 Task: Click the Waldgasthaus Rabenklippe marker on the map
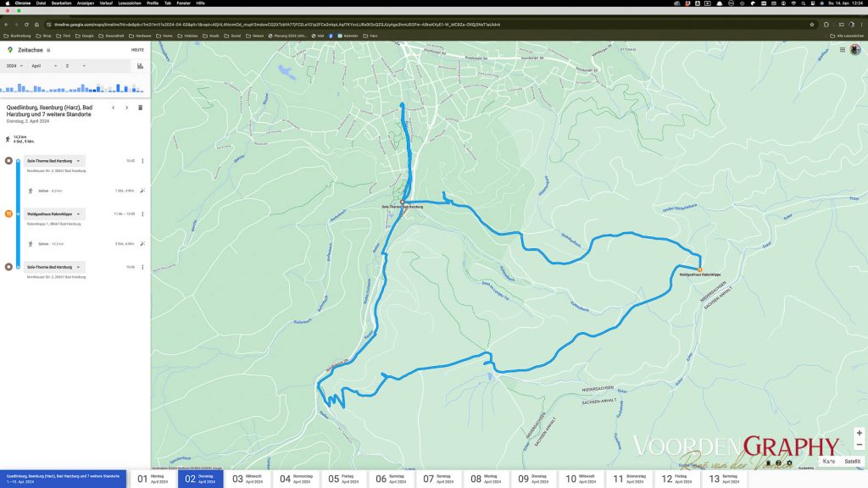[x=699, y=269]
